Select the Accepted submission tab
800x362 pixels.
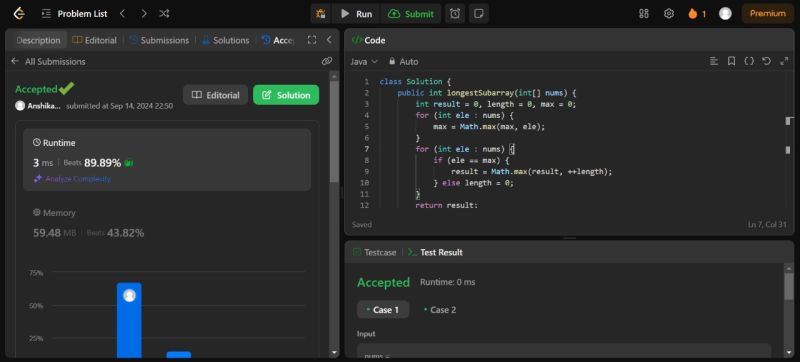coord(278,40)
